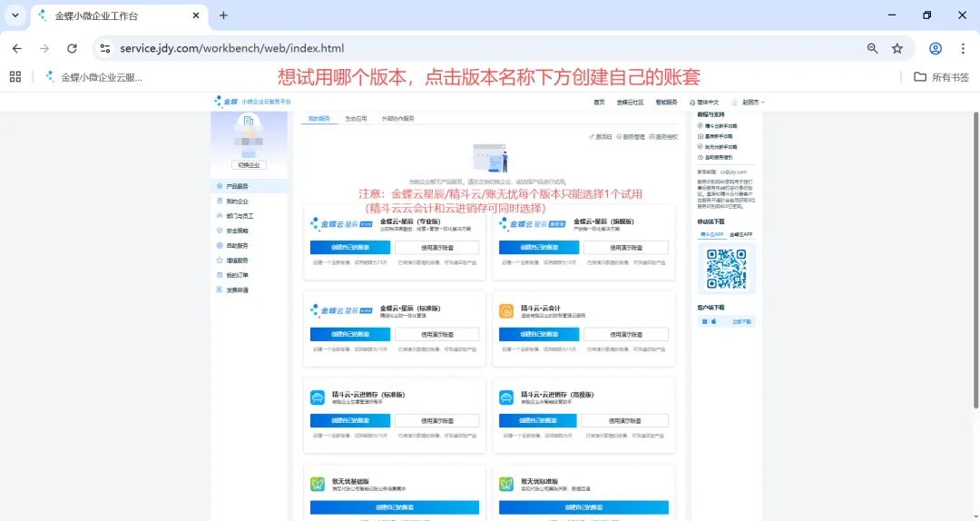The height and width of the screenshot is (521, 980).
Task: Use demo account set for 云进销存 (标准版)
Action: click(x=436, y=420)
